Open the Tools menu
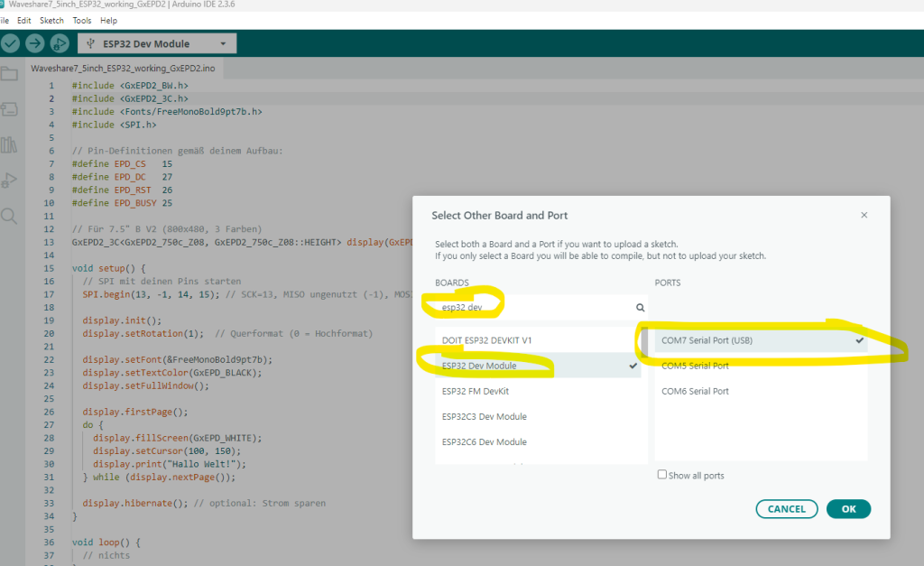This screenshot has width=924, height=566. [x=82, y=21]
